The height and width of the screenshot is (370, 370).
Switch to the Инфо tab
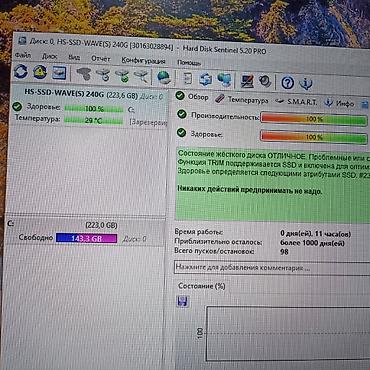click(x=339, y=103)
